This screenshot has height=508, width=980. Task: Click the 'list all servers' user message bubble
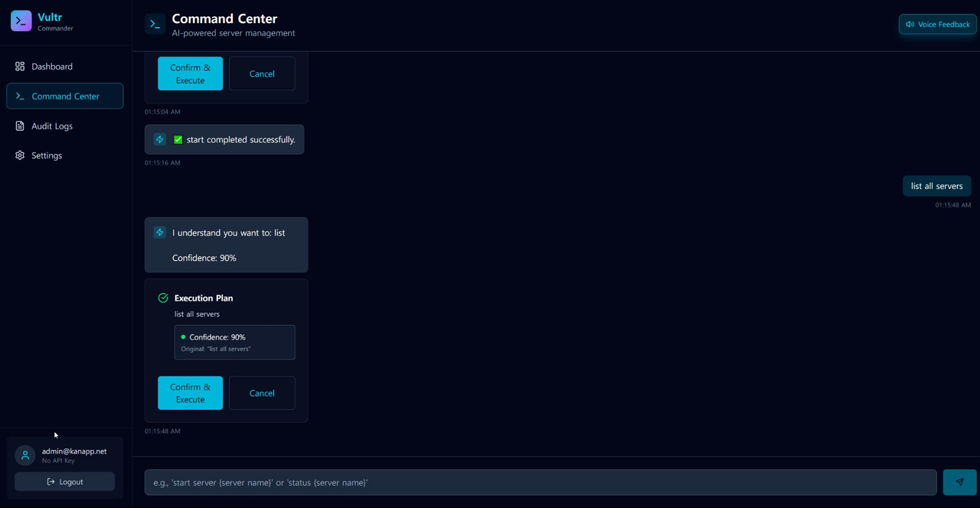937,186
